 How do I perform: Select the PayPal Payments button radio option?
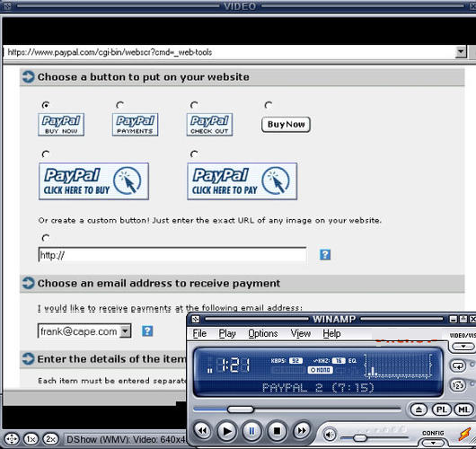pyautogui.click(x=120, y=105)
